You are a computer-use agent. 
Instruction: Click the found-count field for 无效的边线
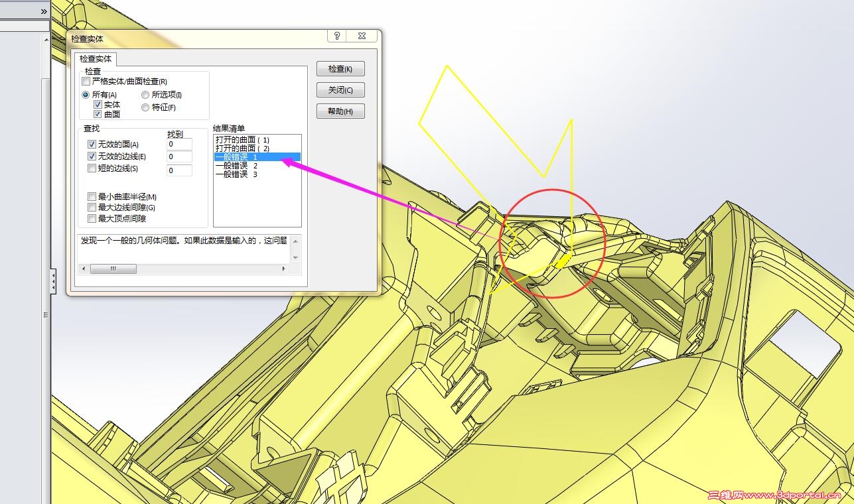[179, 157]
